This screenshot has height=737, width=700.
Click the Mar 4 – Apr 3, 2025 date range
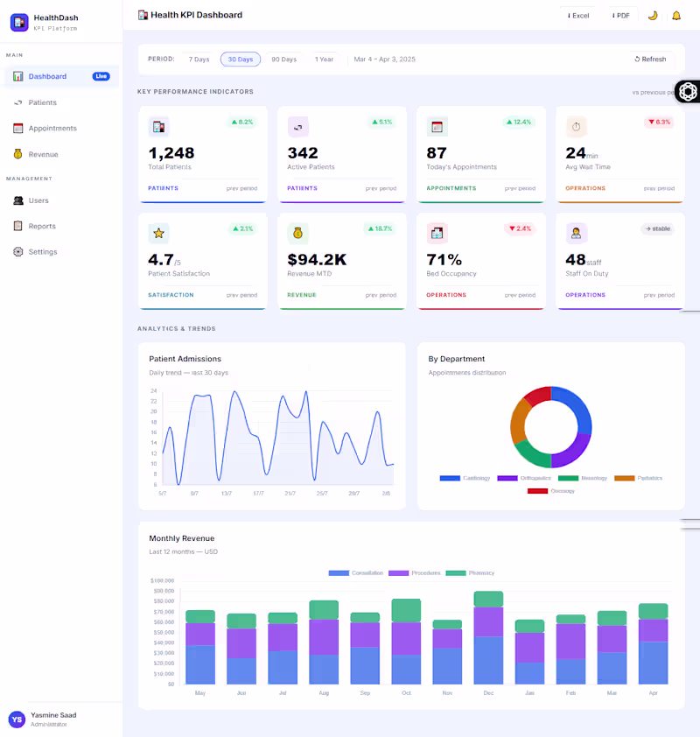(x=384, y=60)
